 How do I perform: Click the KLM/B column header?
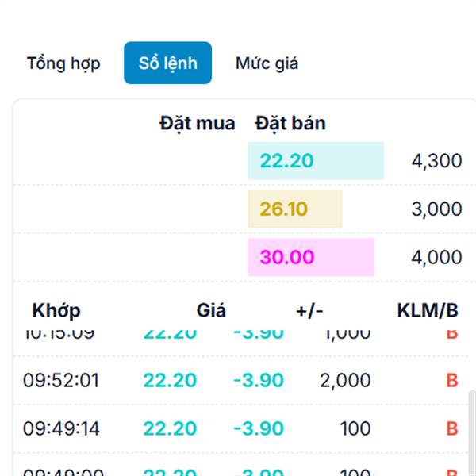tap(428, 310)
